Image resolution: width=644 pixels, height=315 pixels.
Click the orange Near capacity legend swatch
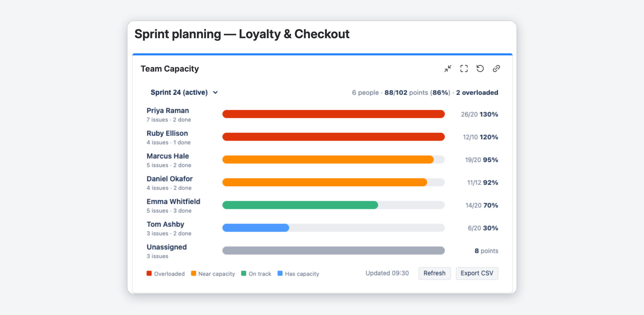pos(194,273)
